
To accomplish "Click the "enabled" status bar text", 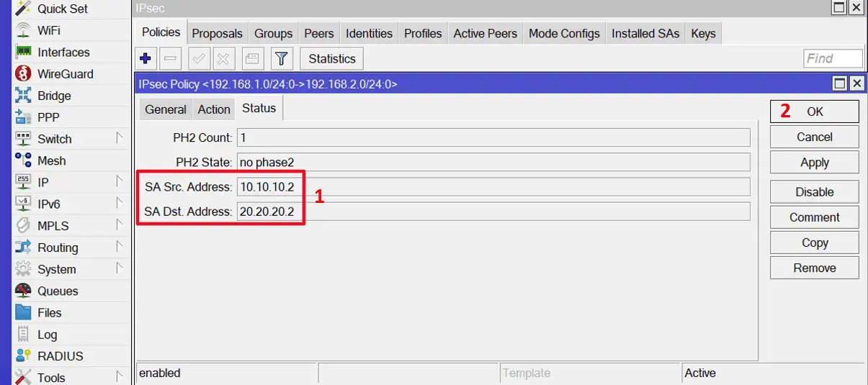I will (160, 373).
